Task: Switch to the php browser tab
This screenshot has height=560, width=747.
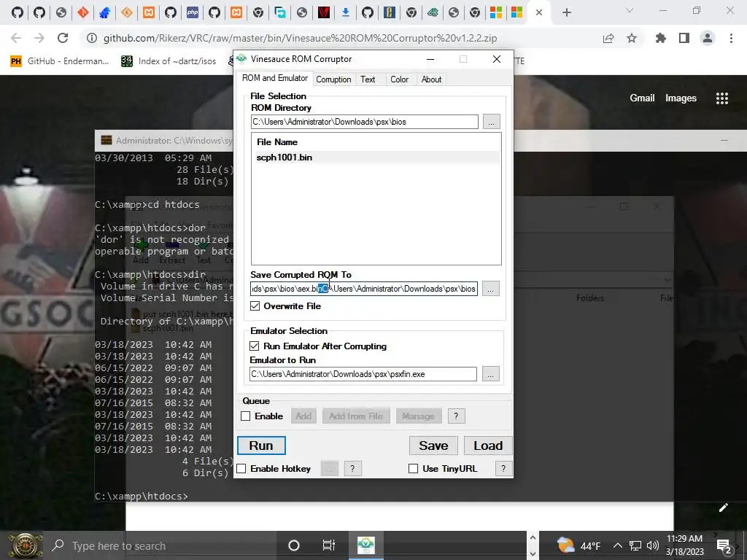Action: (193, 12)
